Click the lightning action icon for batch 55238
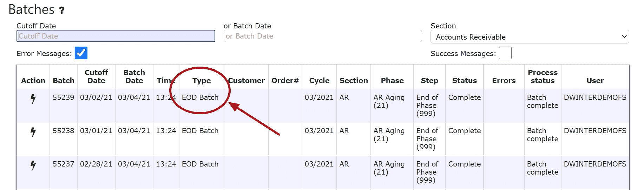 tap(33, 132)
